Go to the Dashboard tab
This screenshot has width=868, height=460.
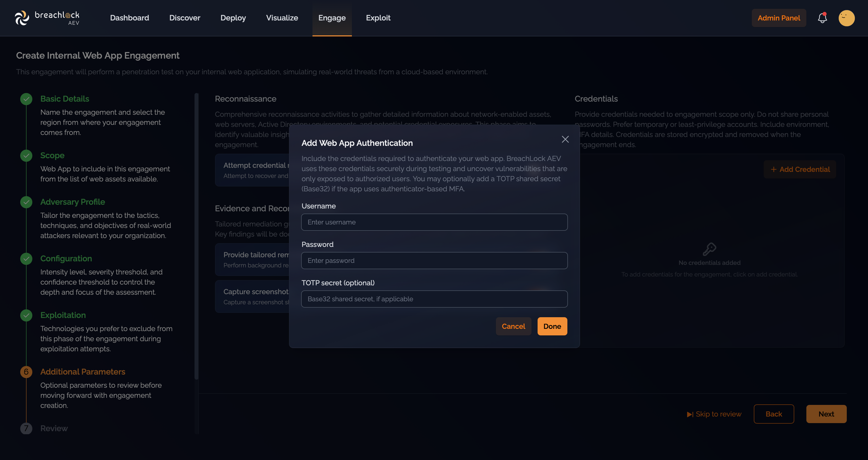coord(129,18)
